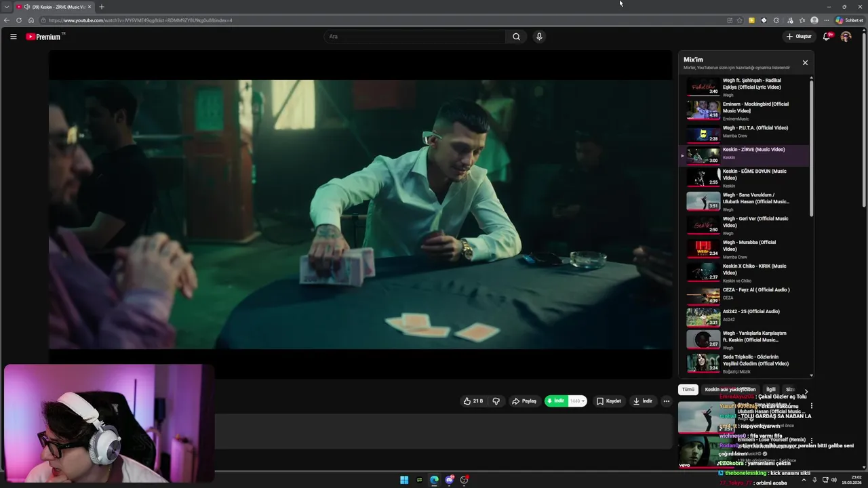868x488 pixels.
Task: Open Copilot Sohbet et button
Action: 850,20
